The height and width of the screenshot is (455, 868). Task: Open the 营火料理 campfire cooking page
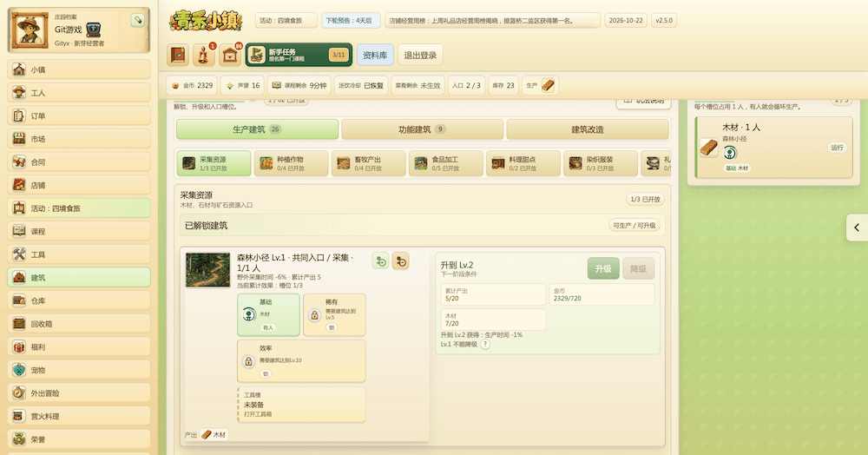[79, 416]
